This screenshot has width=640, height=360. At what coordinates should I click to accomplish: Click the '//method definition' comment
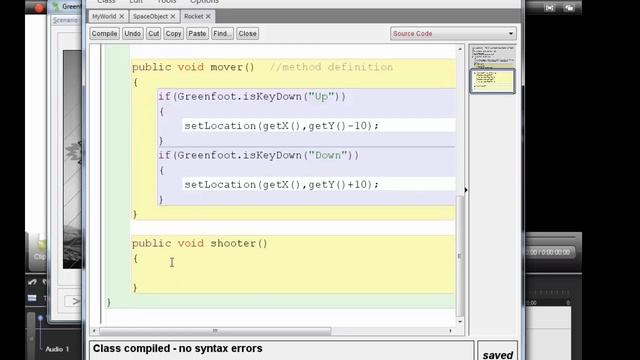(331, 67)
